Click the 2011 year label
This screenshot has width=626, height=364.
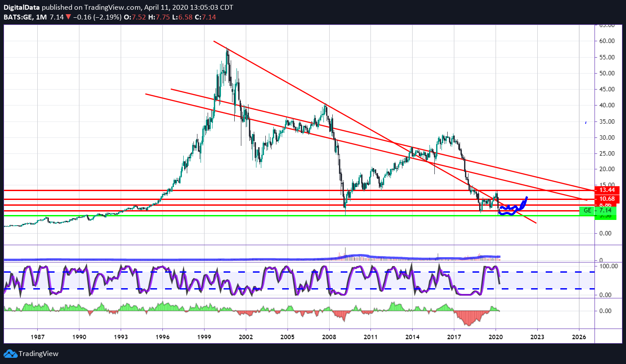pyautogui.click(x=371, y=337)
